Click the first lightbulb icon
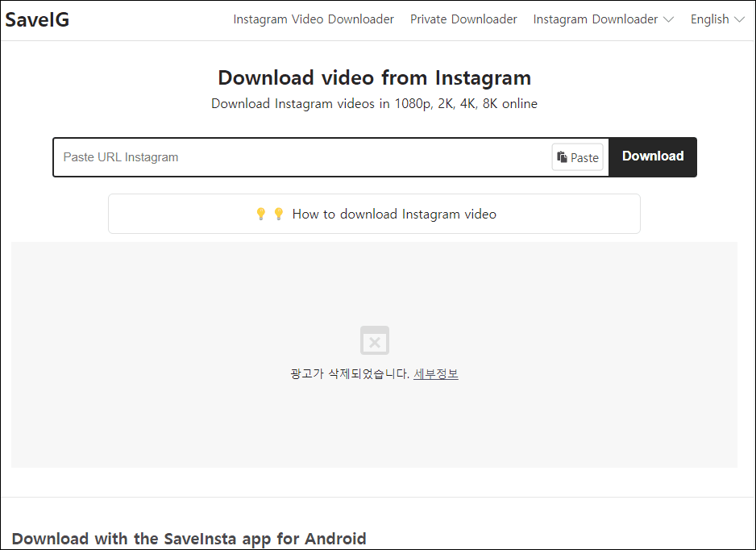The image size is (756, 550). [x=261, y=214]
